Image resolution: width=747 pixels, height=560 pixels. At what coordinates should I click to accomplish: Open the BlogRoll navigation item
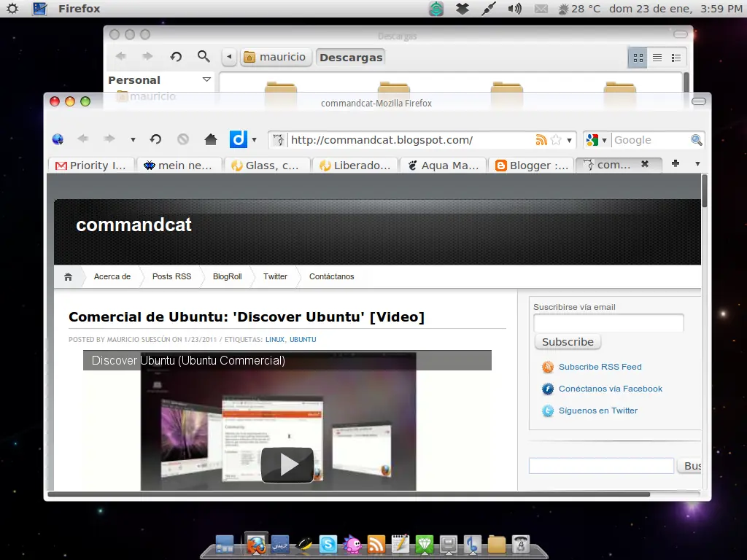pos(228,276)
